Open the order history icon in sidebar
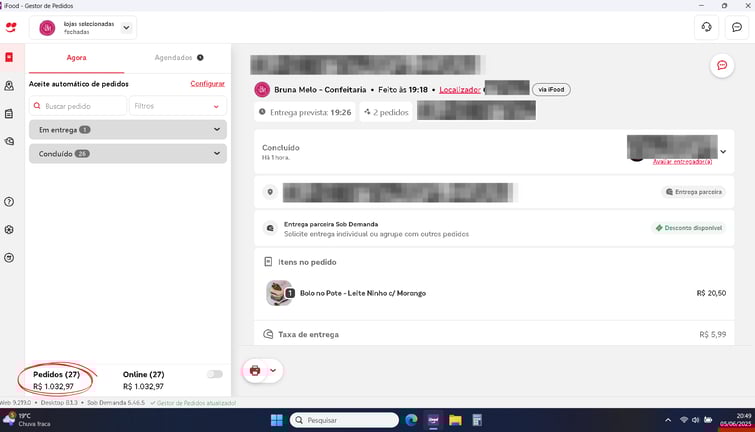The image size is (755, 432). tap(9, 142)
